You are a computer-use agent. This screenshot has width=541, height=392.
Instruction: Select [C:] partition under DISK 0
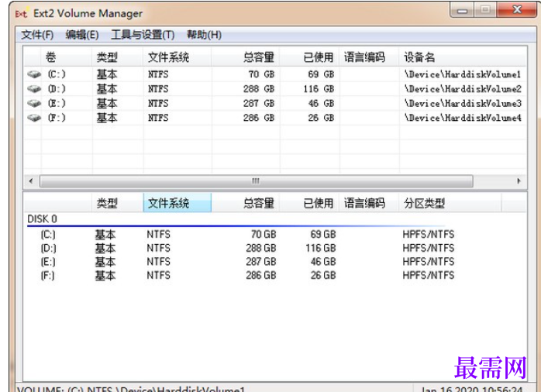click(48, 235)
